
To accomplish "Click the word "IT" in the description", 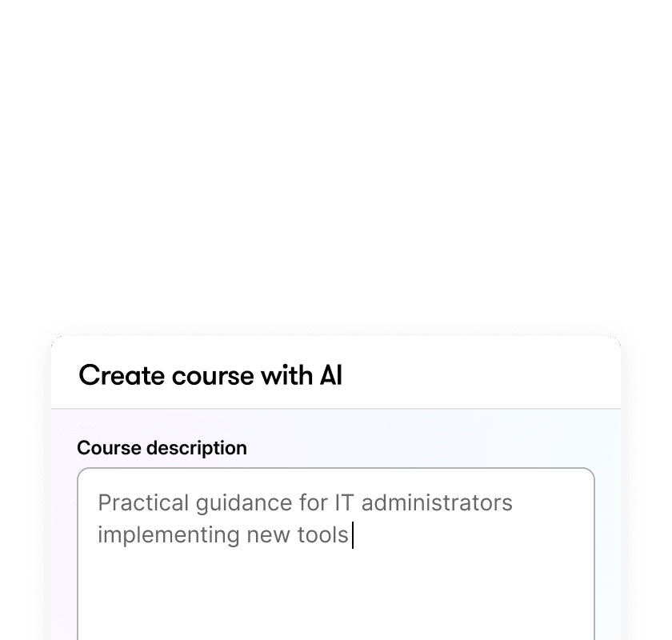I will coord(342,503).
